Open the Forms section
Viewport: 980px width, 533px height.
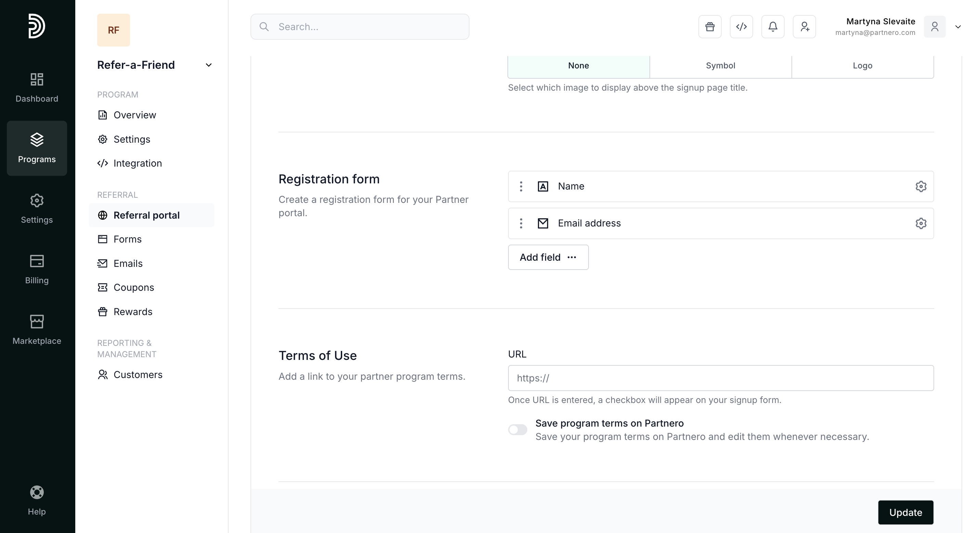(127, 239)
